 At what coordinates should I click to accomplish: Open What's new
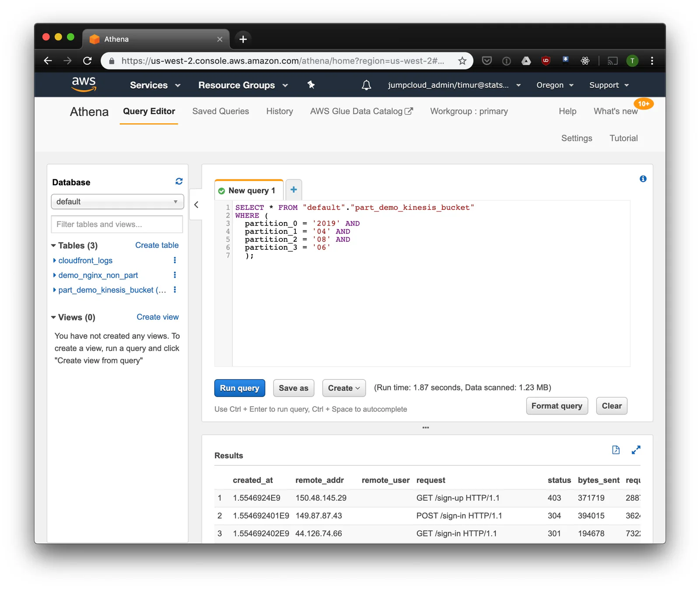click(x=616, y=111)
